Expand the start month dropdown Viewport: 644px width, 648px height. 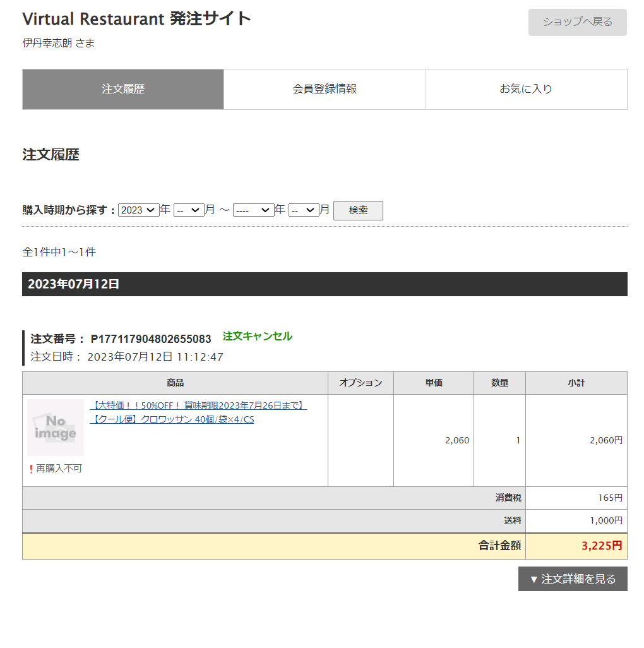tap(188, 210)
